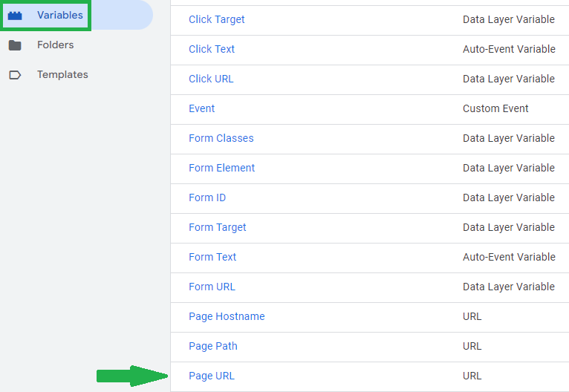Open the Page Hostname variable

(x=227, y=316)
